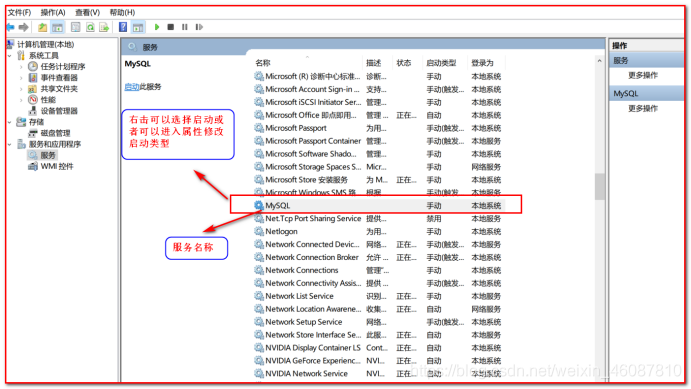Click NVIDIA Network Service gear icon

click(x=259, y=374)
